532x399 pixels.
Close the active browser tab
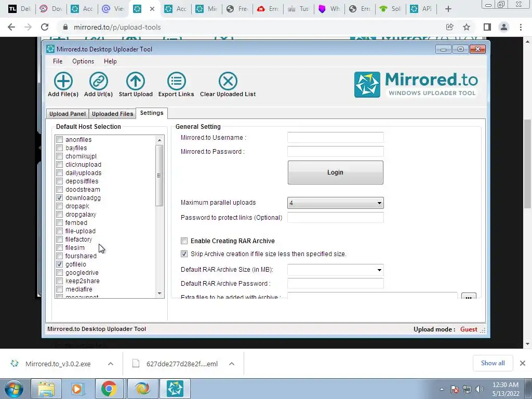click(152, 9)
